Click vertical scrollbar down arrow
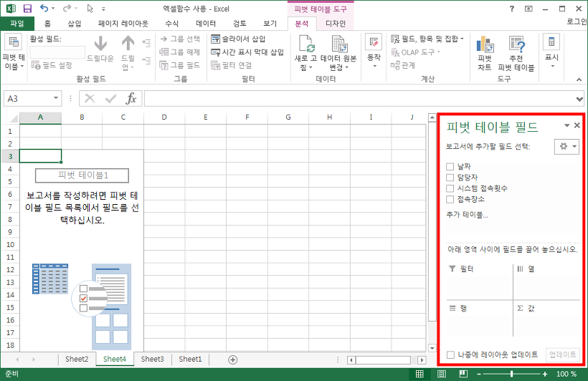Viewport: 588px width, 381px height. click(432, 348)
